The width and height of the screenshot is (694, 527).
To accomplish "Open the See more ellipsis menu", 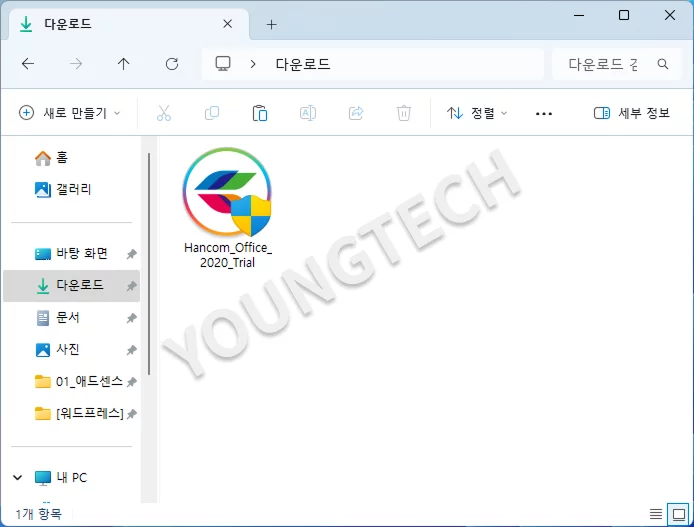I will (544, 114).
